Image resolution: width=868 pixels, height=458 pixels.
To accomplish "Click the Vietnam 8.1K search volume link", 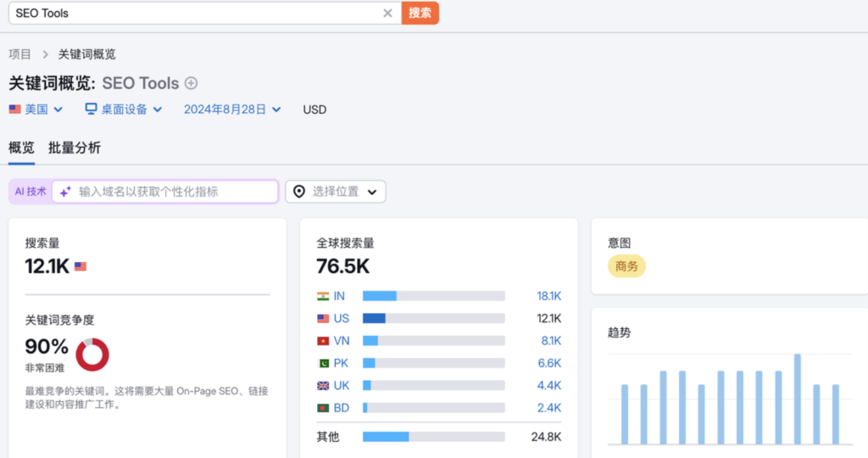I will coord(550,341).
